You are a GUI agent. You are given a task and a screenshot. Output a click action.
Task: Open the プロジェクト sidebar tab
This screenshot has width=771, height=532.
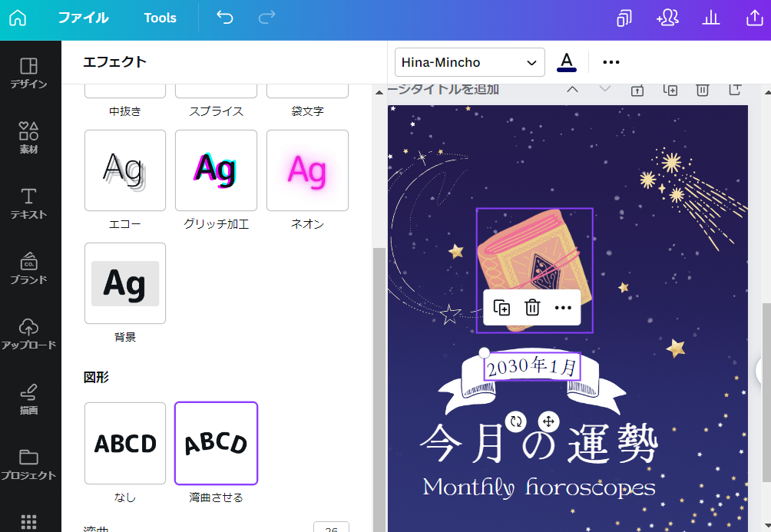(28, 464)
